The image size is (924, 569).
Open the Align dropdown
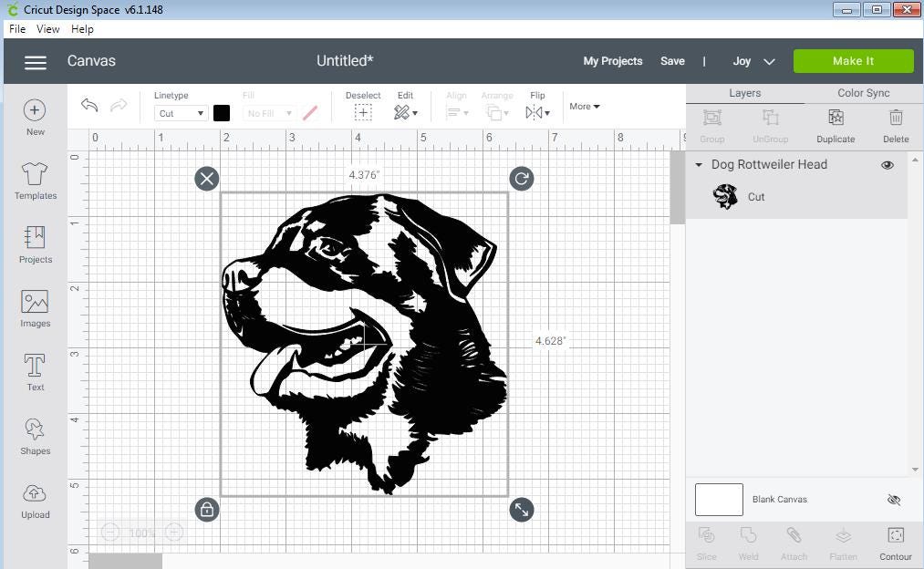pyautogui.click(x=457, y=112)
